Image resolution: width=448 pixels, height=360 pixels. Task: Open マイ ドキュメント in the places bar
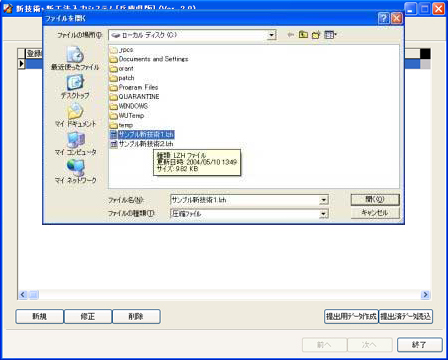click(x=75, y=115)
